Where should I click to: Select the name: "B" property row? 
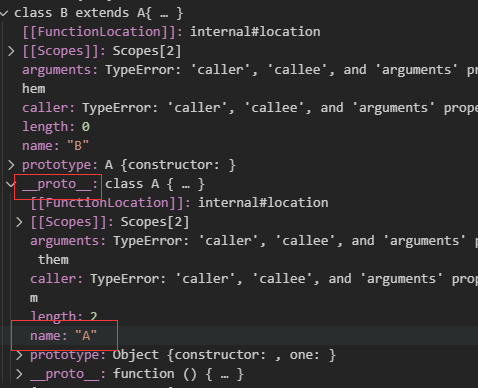point(239,146)
